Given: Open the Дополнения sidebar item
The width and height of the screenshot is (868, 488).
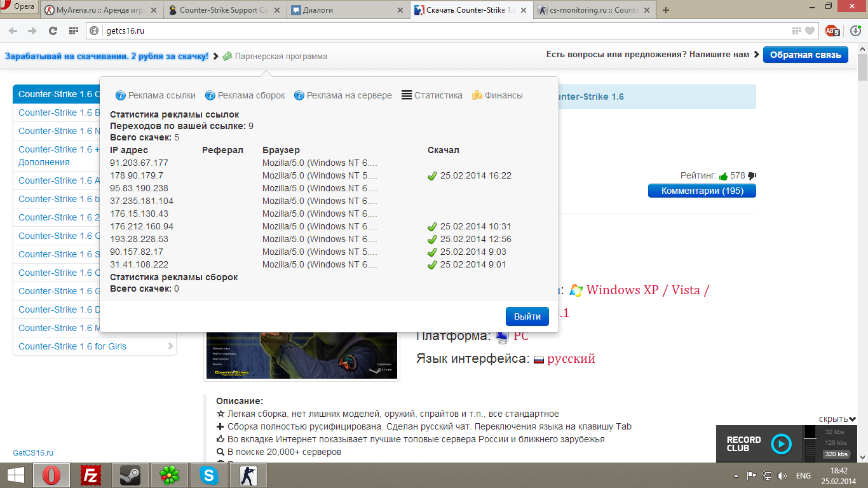Looking at the screenshot, I should [x=44, y=162].
